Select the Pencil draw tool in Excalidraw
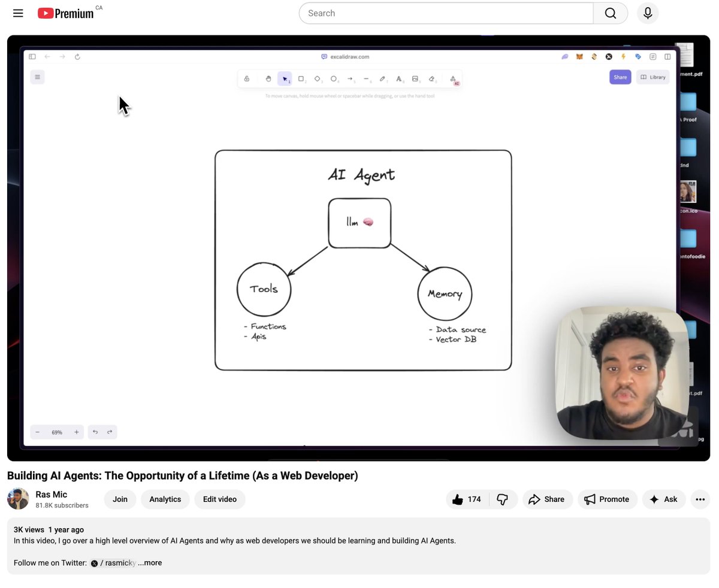 (x=382, y=78)
